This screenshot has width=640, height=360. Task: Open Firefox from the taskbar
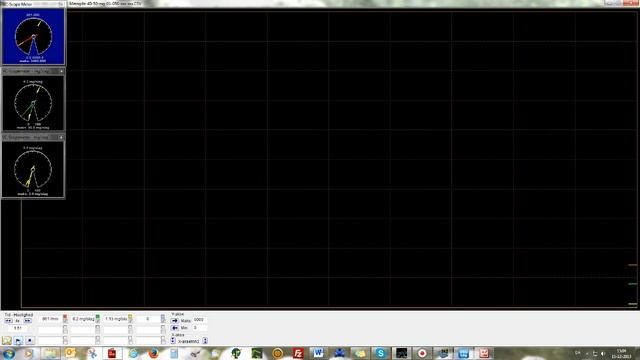153,353
